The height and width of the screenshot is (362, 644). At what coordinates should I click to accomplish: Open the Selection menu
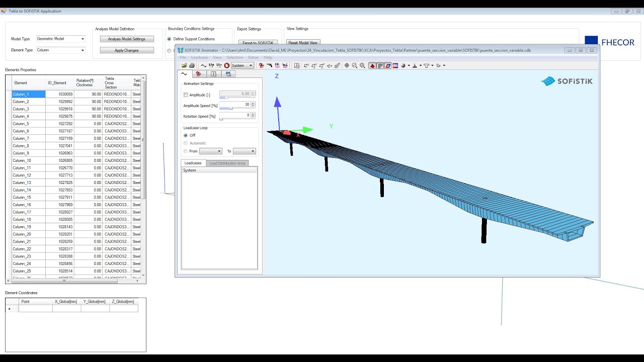tap(234, 57)
